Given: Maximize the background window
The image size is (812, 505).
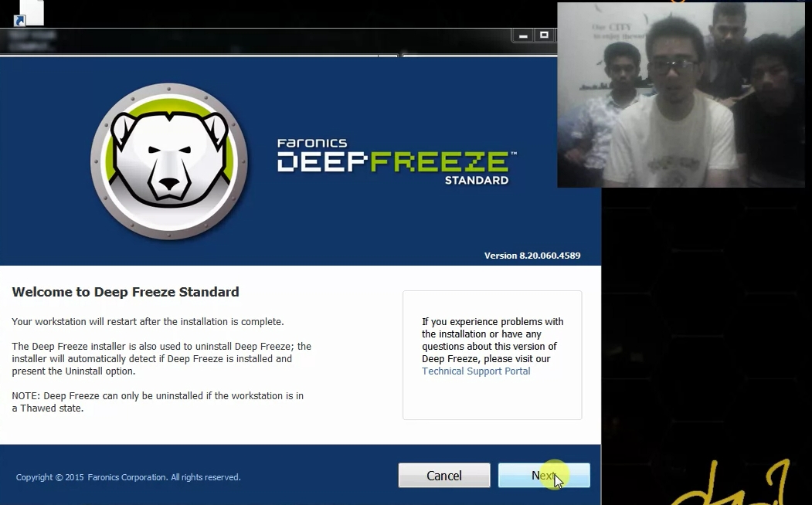Looking at the screenshot, I should tap(544, 36).
